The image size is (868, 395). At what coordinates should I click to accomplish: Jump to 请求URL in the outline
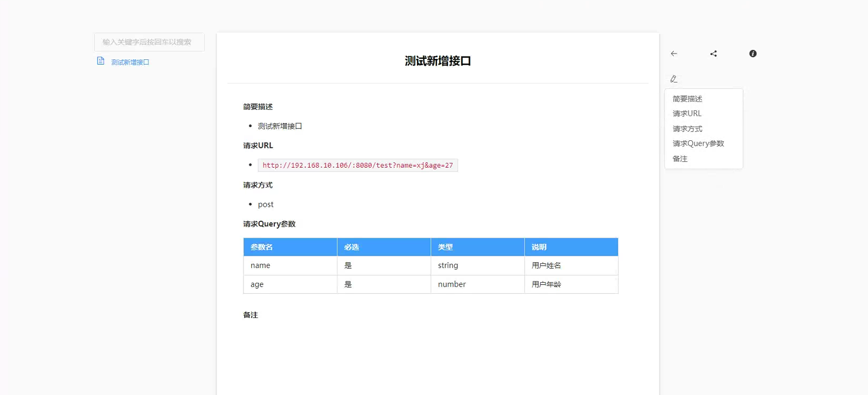pos(687,113)
